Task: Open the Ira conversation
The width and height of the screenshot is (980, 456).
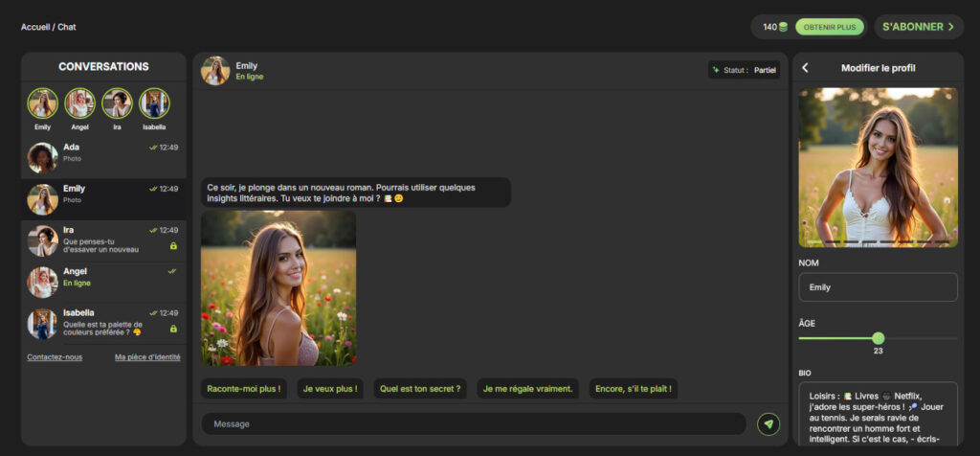Action: (x=103, y=240)
